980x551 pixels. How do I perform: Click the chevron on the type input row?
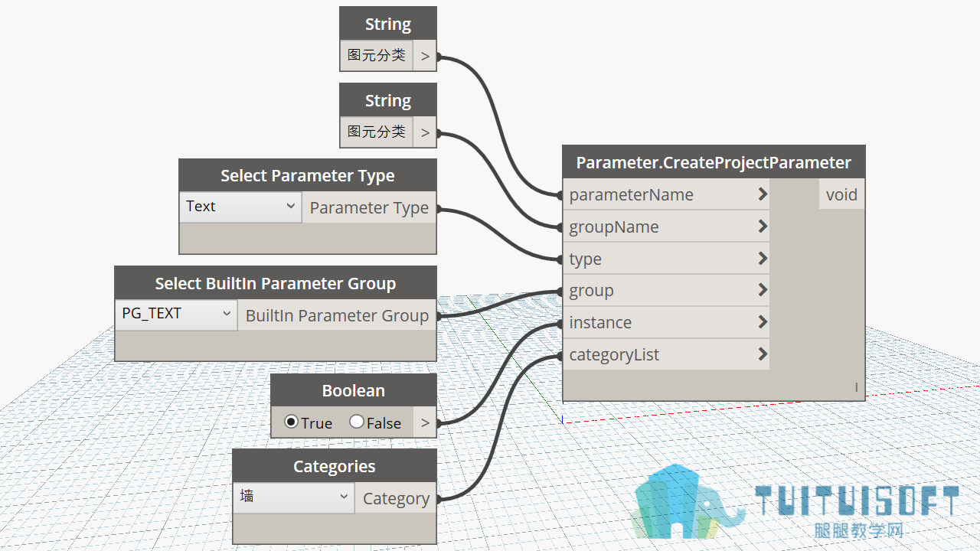tap(763, 259)
